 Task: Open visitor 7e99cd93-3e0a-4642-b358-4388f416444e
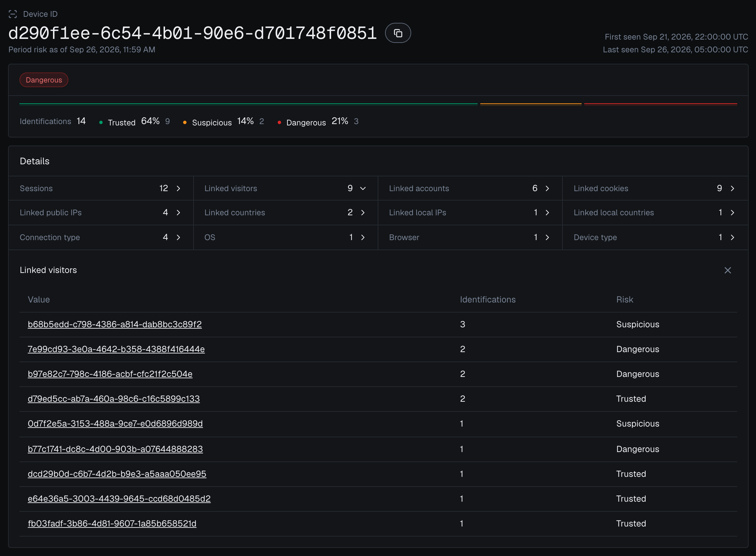tap(116, 349)
